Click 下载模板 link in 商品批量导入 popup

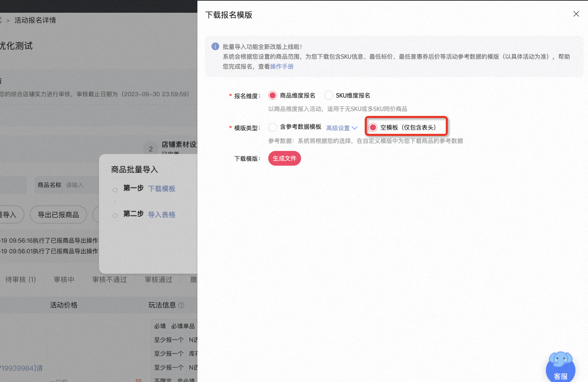tap(162, 189)
